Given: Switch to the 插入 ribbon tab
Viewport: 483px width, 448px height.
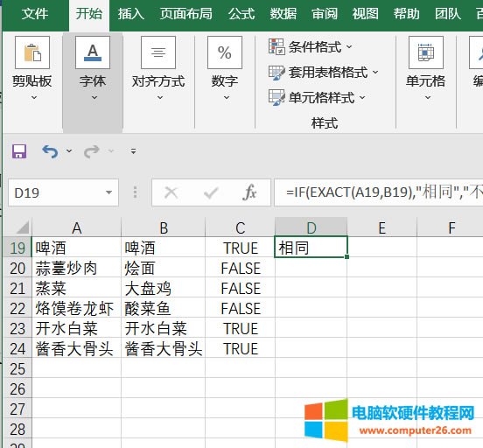Looking at the screenshot, I should click(131, 14).
